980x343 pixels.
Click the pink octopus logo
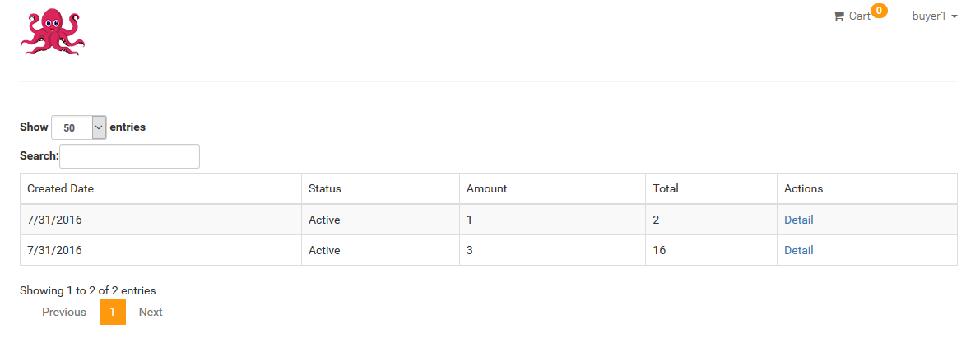52,33
